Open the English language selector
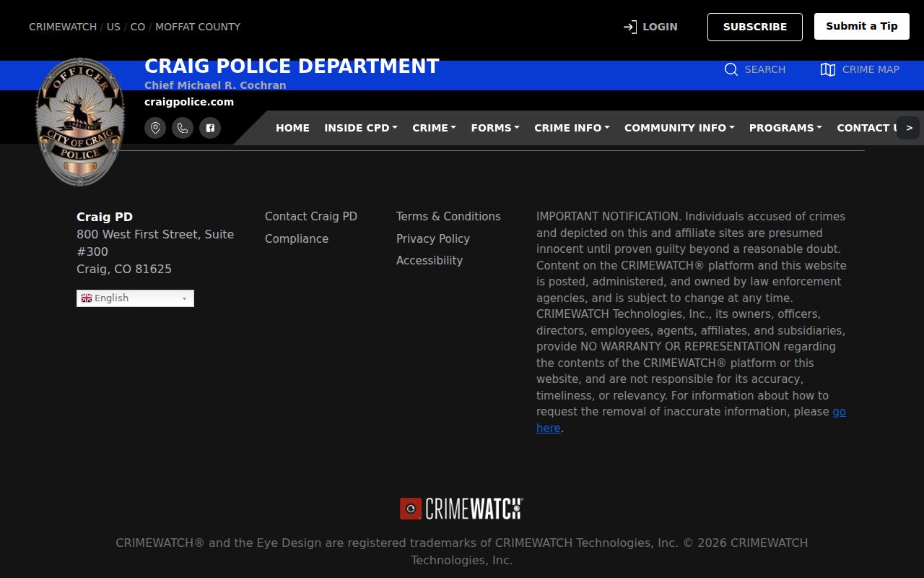This screenshot has height=578, width=924. pos(135,298)
